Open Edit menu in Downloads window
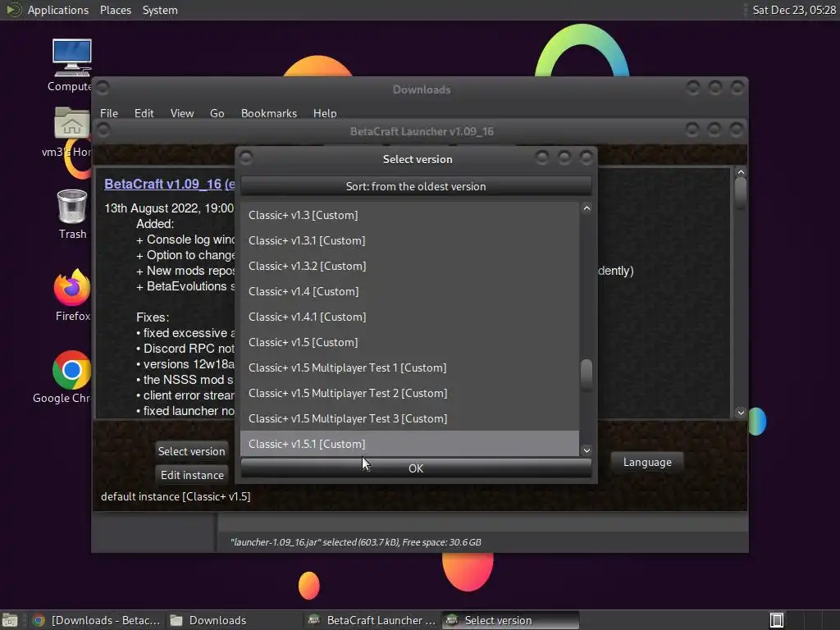The height and width of the screenshot is (630, 840). 144,113
